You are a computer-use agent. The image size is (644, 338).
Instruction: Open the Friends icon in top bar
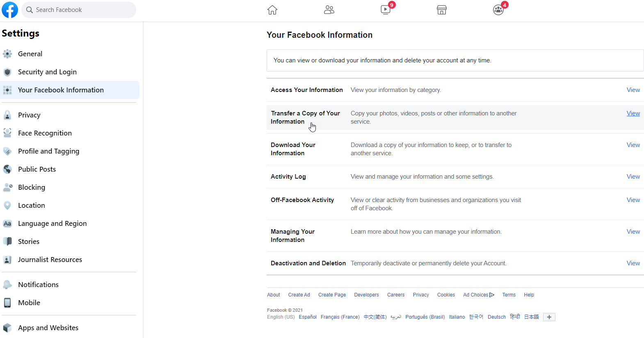tap(329, 10)
